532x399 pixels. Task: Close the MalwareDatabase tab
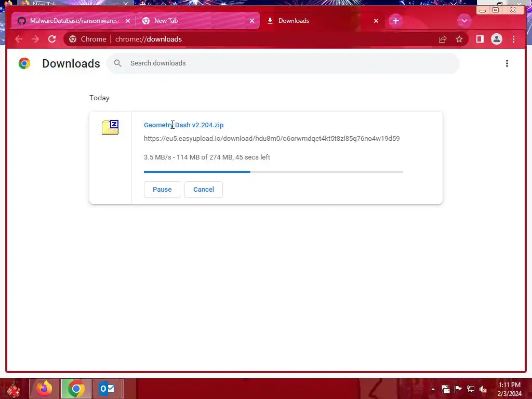point(128,21)
